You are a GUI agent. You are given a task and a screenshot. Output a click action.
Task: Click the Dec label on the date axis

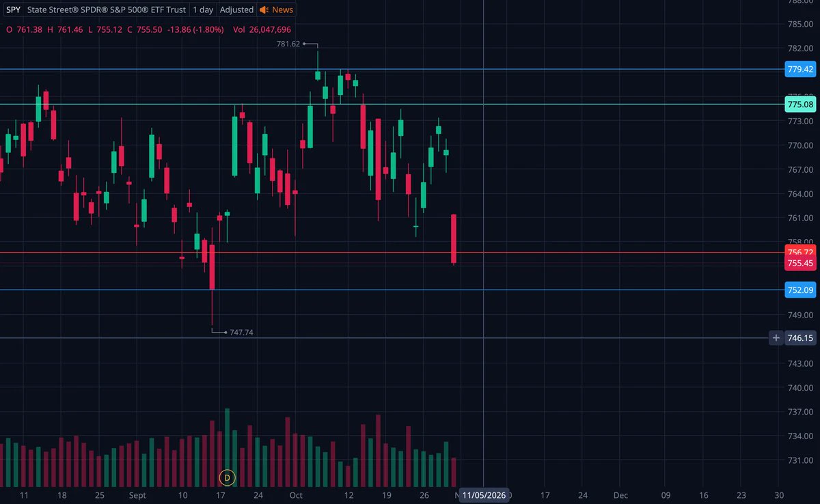620,494
